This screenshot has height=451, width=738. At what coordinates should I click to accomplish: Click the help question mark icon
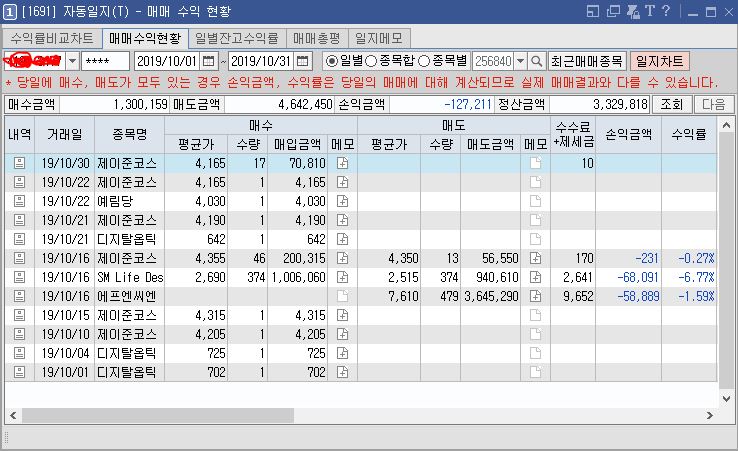coord(666,11)
